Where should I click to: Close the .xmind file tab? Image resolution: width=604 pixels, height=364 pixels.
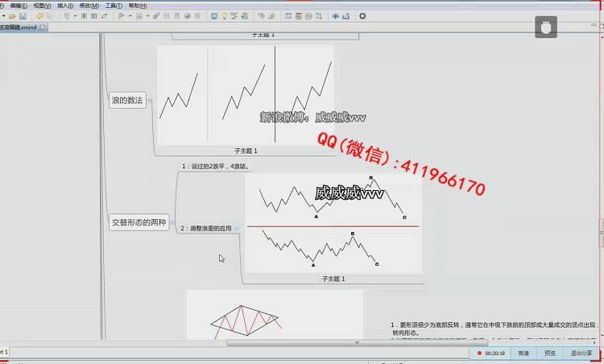click(43, 27)
